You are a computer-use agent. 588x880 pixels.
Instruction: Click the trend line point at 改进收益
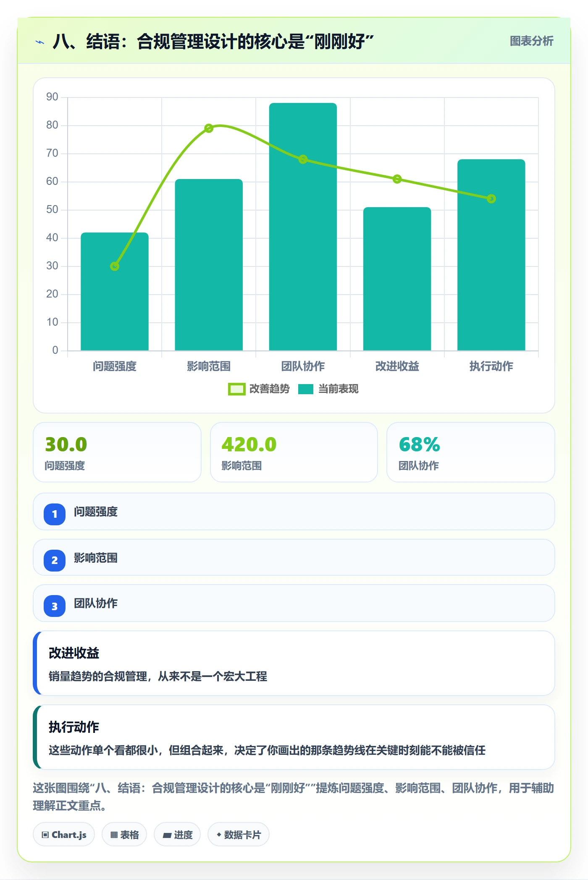point(397,179)
